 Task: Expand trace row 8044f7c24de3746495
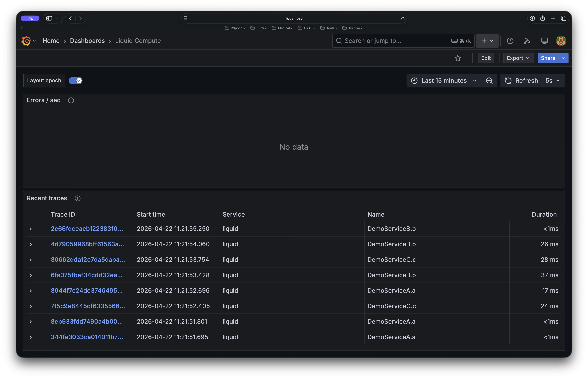click(31, 291)
